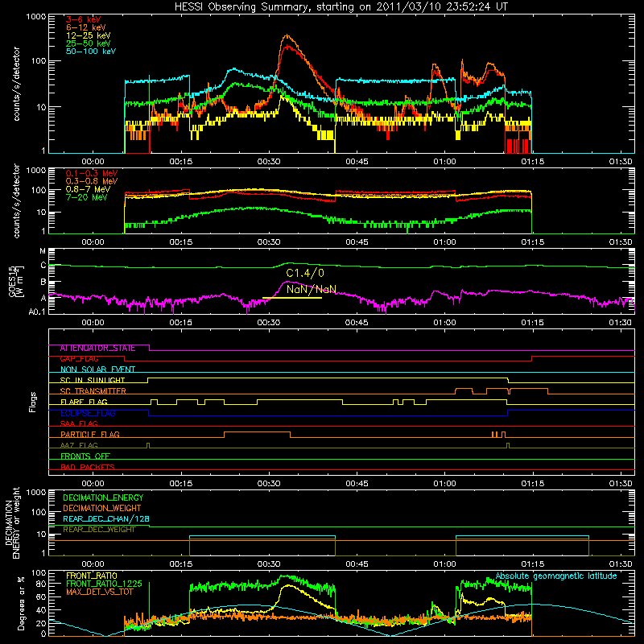The width and height of the screenshot is (644, 644).
Task: Click the DECIMATION_WEIGHT legend label
Action: pyautogui.click(x=102, y=508)
